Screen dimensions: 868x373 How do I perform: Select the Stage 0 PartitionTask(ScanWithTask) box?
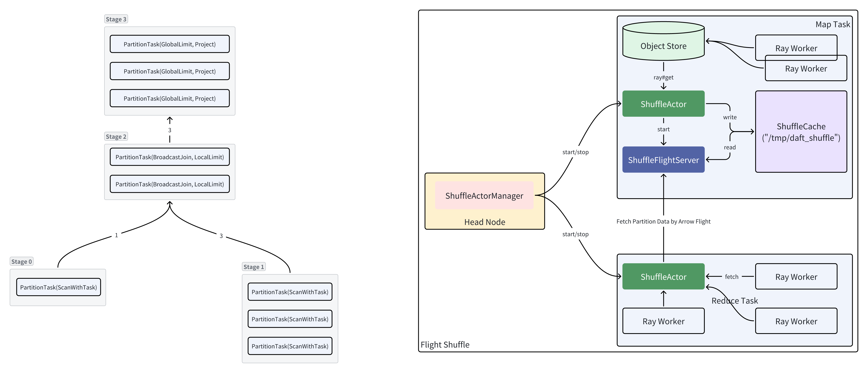[x=58, y=287]
